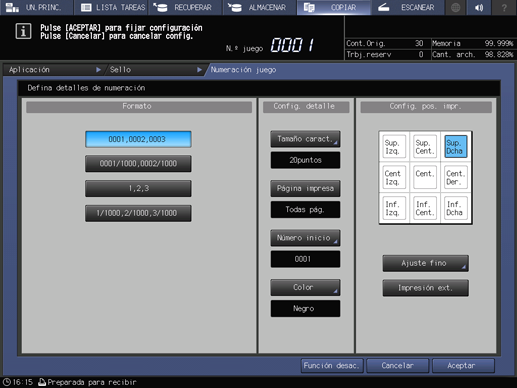Switch to LISTA TAREAS tab
The height and width of the screenshot is (388, 517).
(111, 7)
